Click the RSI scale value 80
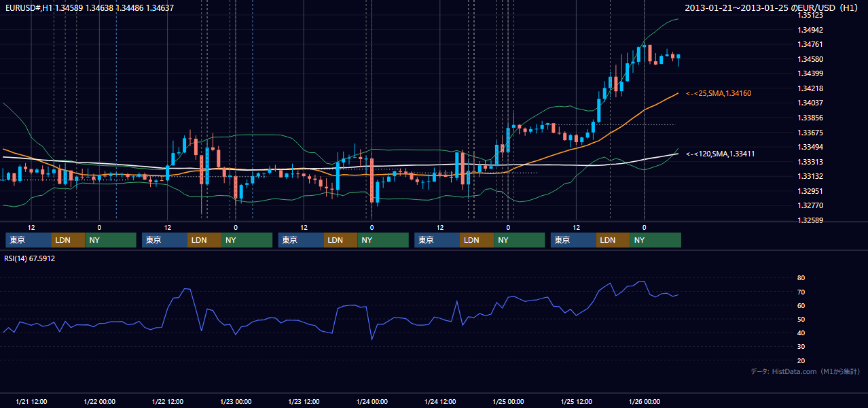 (801, 278)
